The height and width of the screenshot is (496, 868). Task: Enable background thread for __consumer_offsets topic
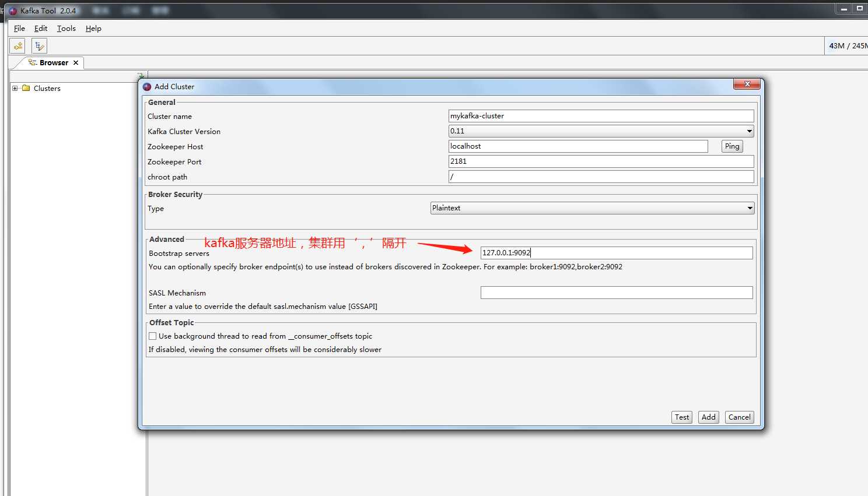coord(152,336)
